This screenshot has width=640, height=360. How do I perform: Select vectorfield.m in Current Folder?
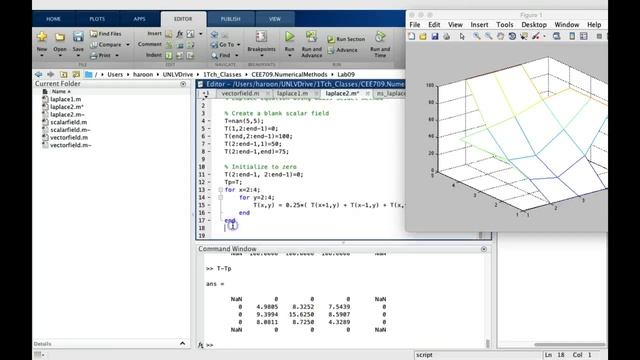click(69, 138)
